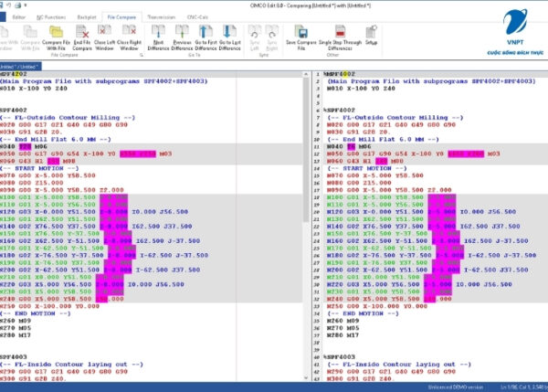Open File Compare group dialog launcher
This screenshot has height=392, width=548.
point(142,55)
